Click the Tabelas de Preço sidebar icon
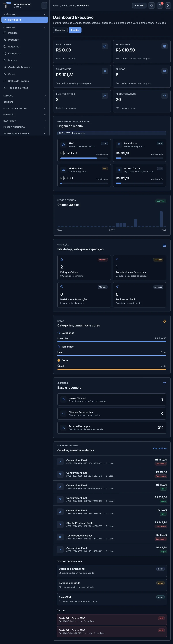Viewport: 173px width, 644px height. click(x=5, y=88)
